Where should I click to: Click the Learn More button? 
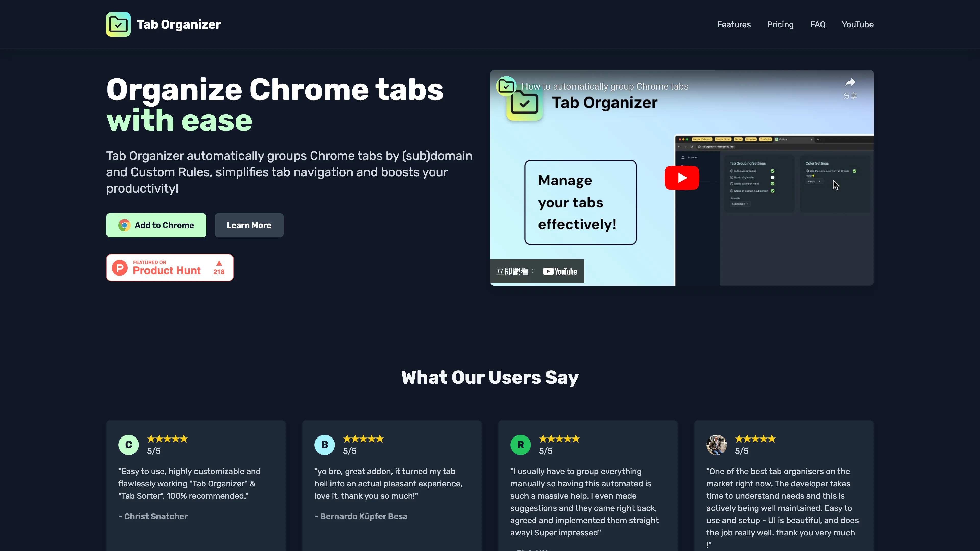coord(249,225)
